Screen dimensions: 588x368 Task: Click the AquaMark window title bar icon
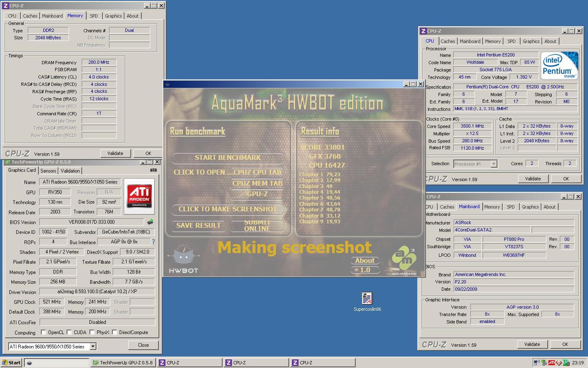(x=167, y=84)
